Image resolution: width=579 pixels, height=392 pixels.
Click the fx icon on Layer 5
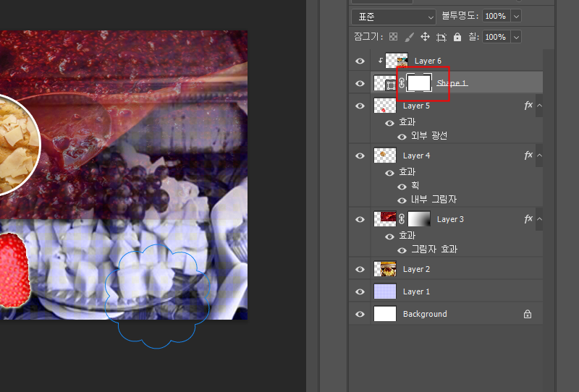tap(528, 105)
